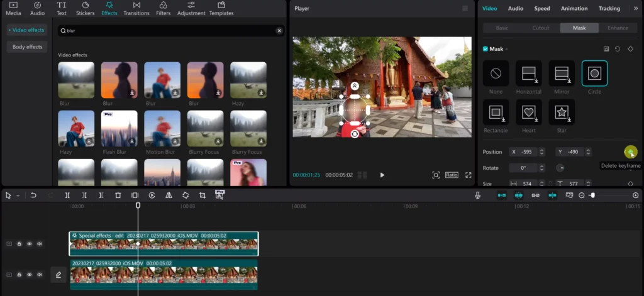
Task: Open the Media panel
Action: pyautogui.click(x=13, y=9)
